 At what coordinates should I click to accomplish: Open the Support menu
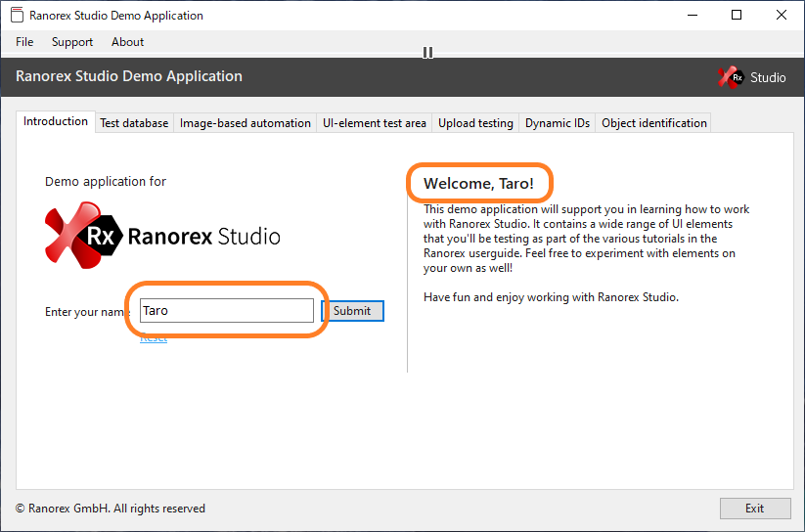71,42
